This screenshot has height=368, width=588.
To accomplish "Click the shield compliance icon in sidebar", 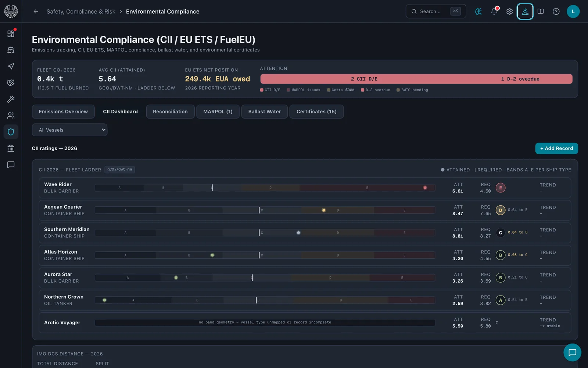I will (x=11, y=132).
